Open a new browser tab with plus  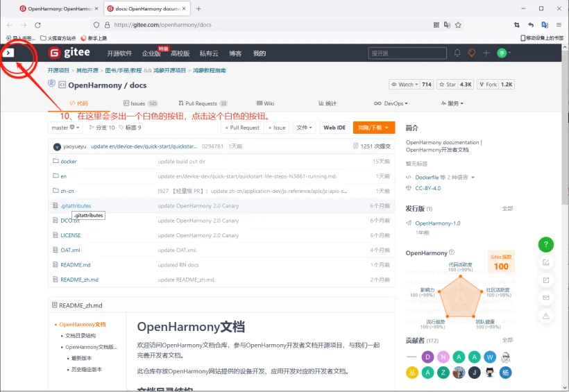click(x=198, y=9)
